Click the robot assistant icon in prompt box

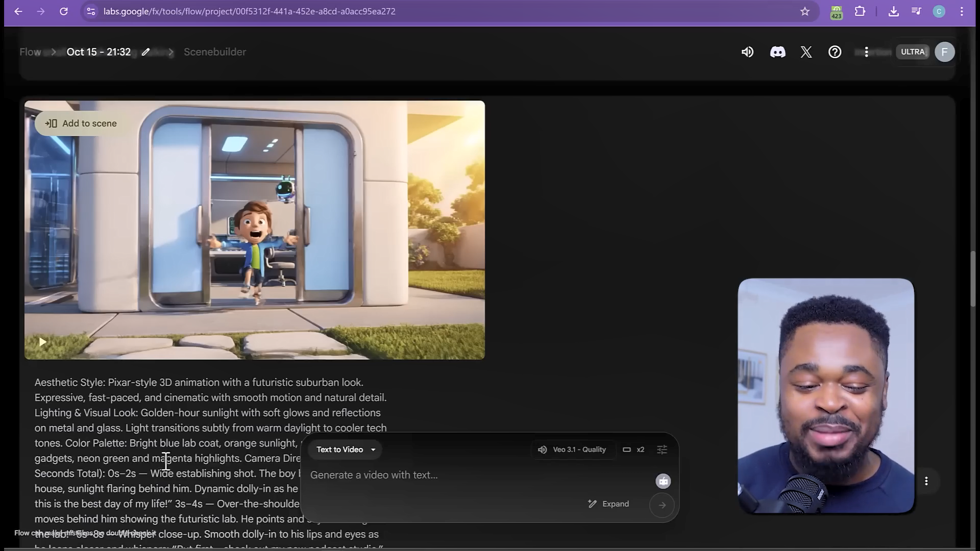click(x=663, y=481)
